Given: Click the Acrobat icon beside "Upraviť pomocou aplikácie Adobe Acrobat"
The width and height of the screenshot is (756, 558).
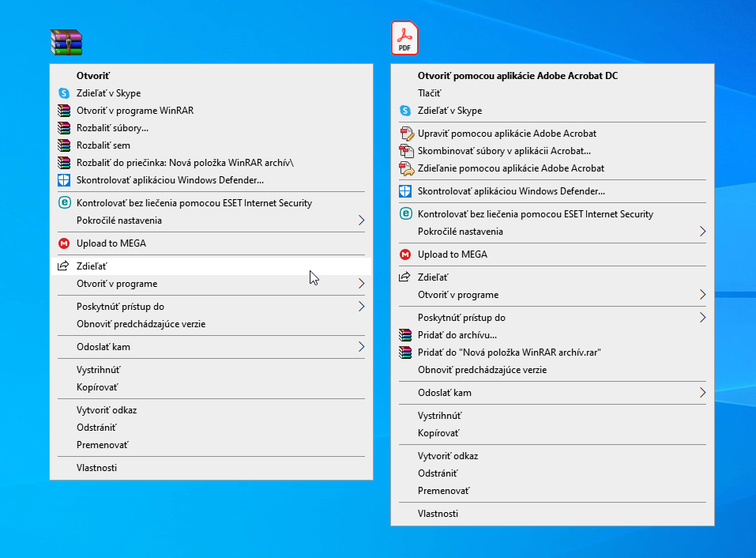Looking at the screenshot, I should [406, 134].
